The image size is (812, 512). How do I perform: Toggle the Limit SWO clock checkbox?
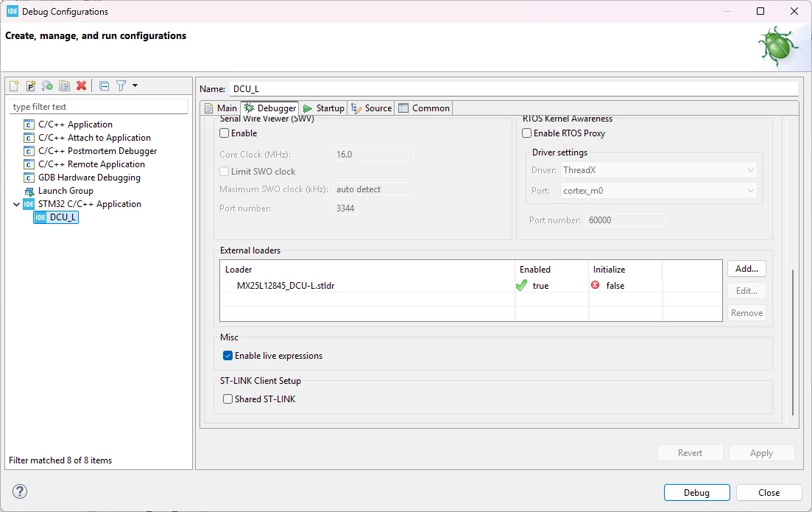225,172
